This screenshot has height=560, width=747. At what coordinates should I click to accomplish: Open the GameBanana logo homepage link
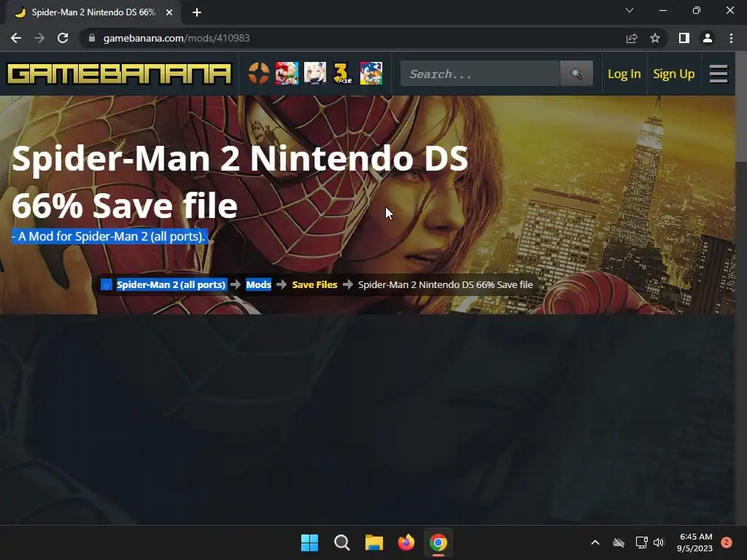click(x=119, y=74)
